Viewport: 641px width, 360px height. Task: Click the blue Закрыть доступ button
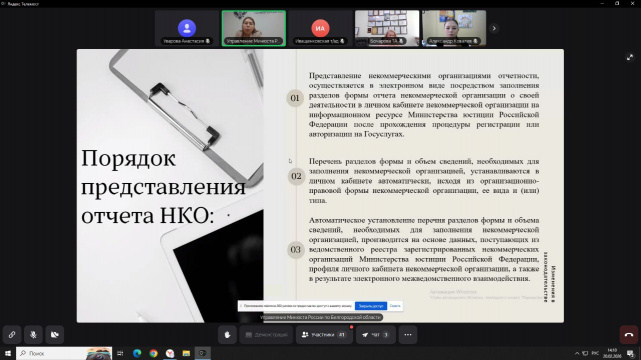371,306
